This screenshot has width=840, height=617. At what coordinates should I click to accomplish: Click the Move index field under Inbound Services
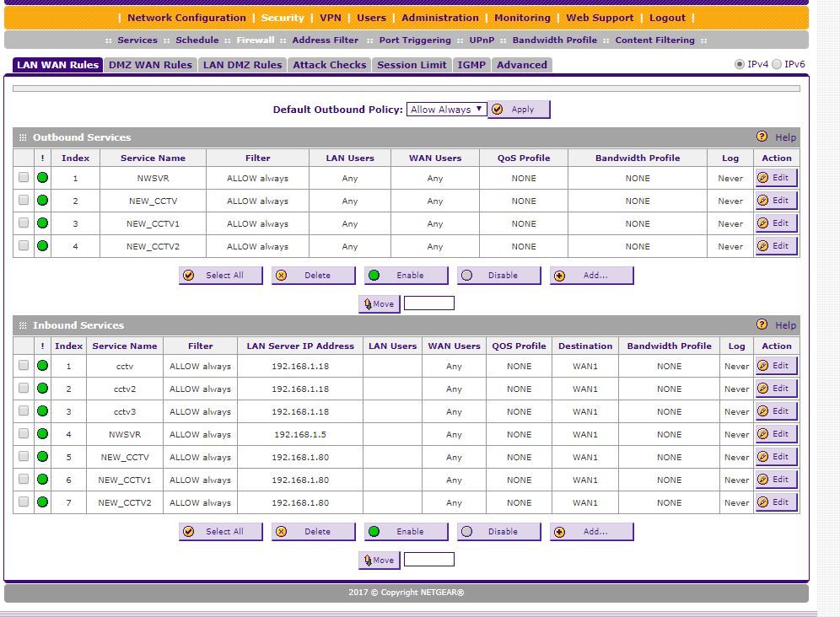click(428, 560)
